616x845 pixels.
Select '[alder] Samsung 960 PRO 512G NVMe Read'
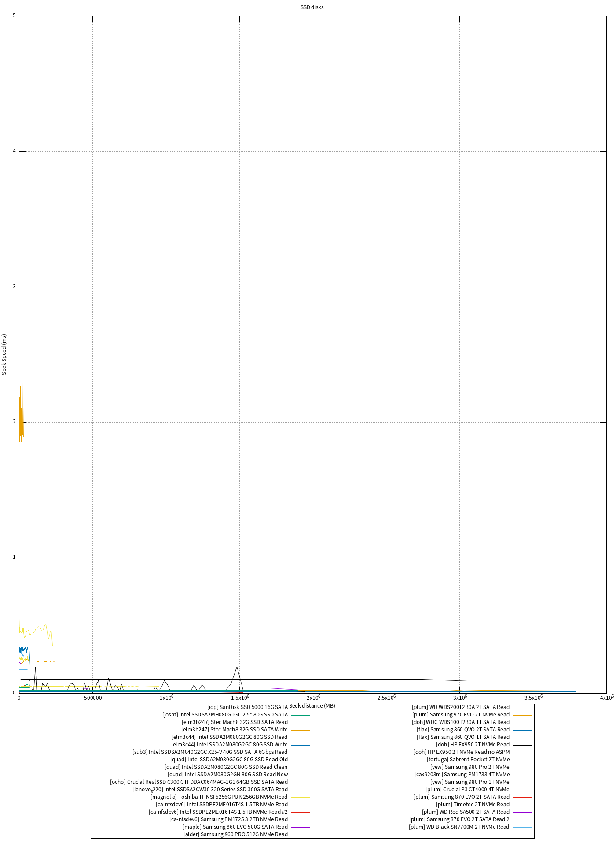(x=235, y=834)
